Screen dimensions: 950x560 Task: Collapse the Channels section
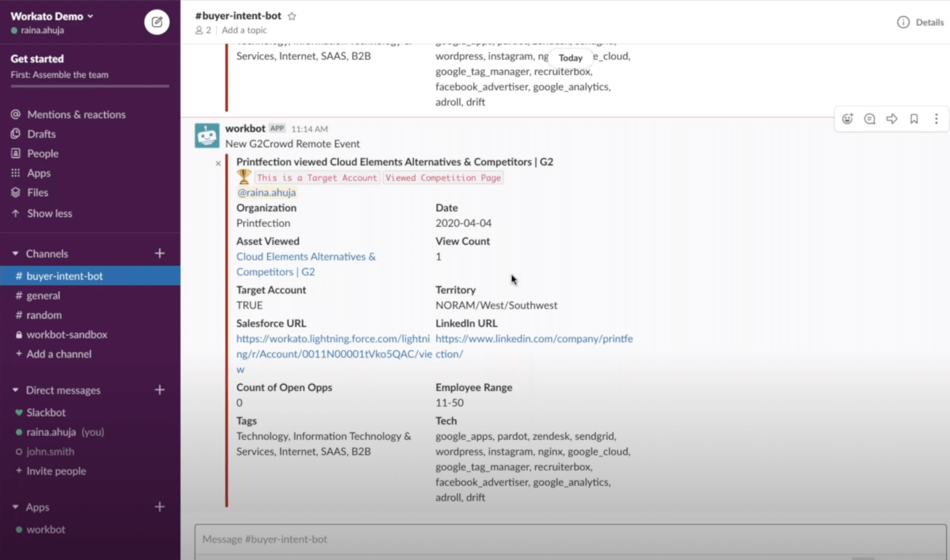tap(15, 253)
